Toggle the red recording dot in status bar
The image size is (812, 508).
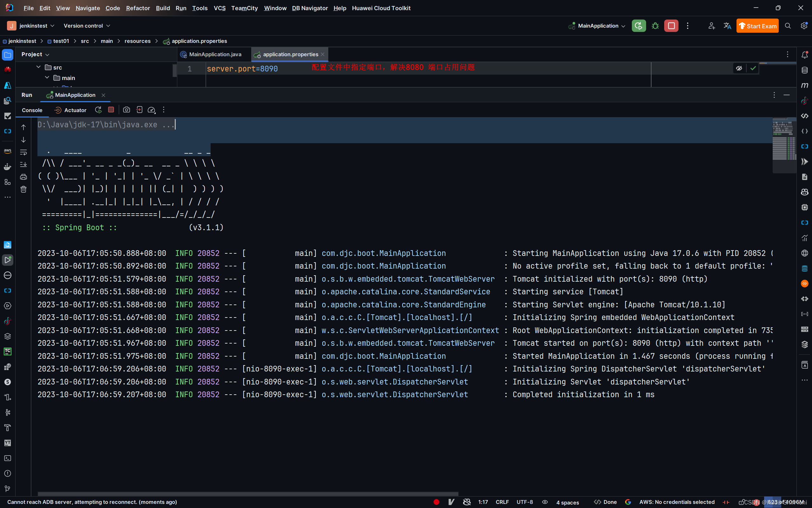(x=436, y=502)
